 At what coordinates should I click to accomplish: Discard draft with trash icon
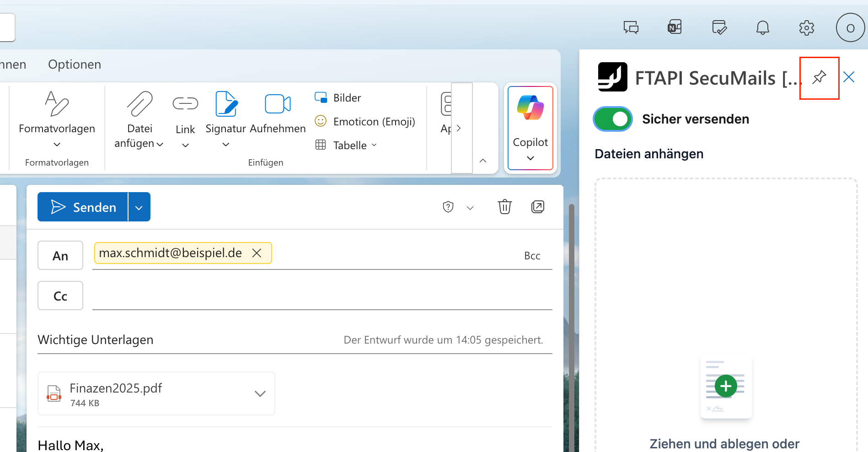tap(505, 207)
